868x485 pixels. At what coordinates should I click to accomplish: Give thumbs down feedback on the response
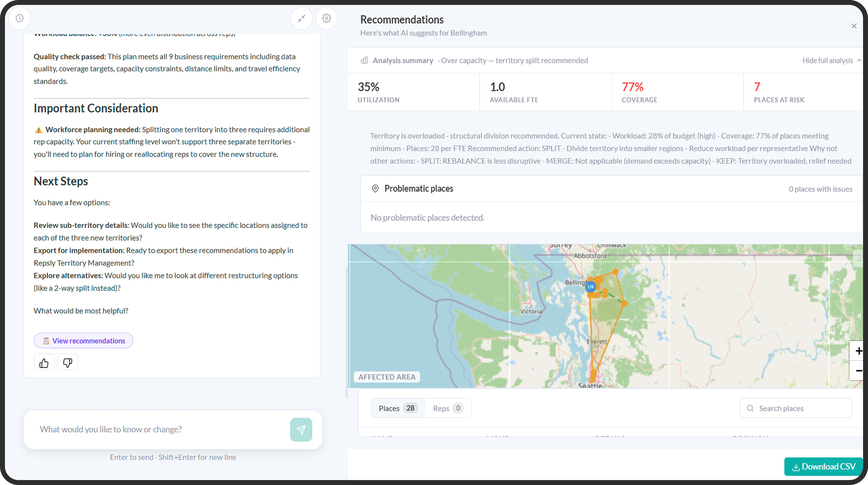point(67,362)
